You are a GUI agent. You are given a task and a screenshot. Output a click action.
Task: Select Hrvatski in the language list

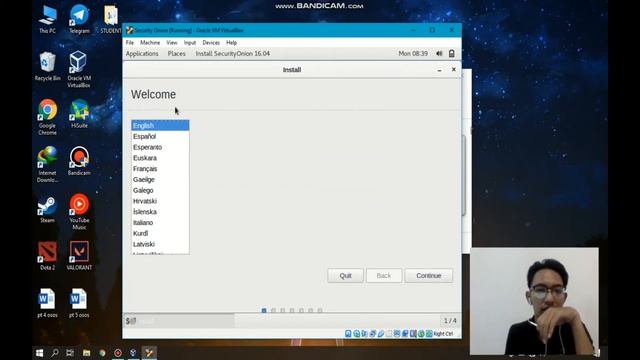[x=160, y=201]
